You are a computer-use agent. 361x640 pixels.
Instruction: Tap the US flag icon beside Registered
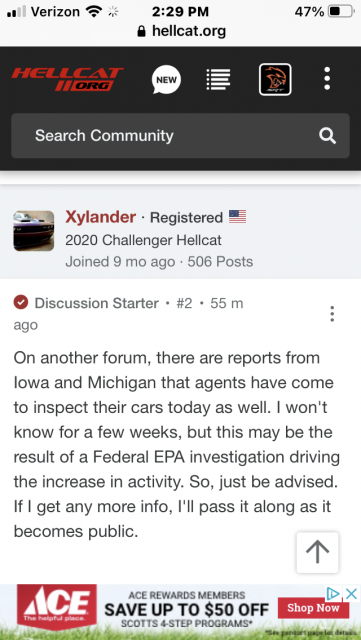(x=237, y=217)
